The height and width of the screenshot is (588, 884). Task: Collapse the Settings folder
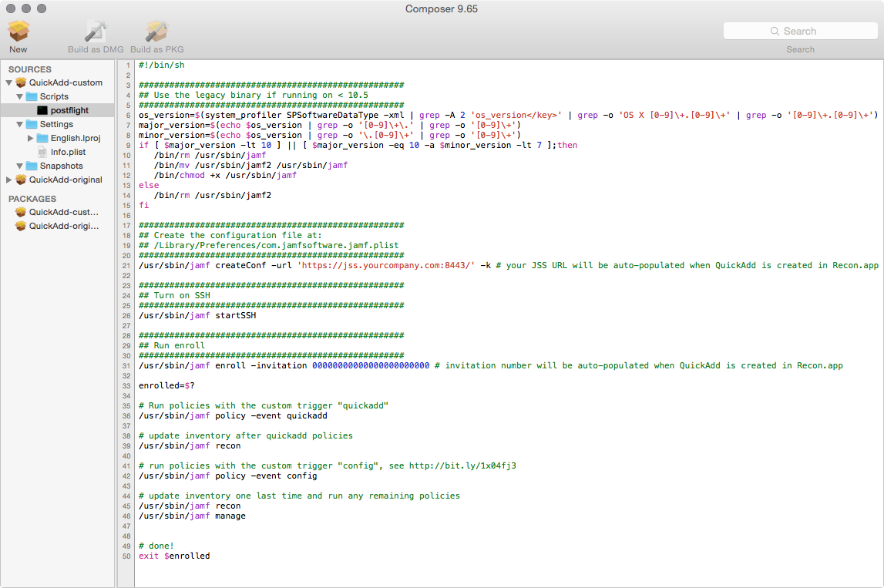click(x=20, y=124)
